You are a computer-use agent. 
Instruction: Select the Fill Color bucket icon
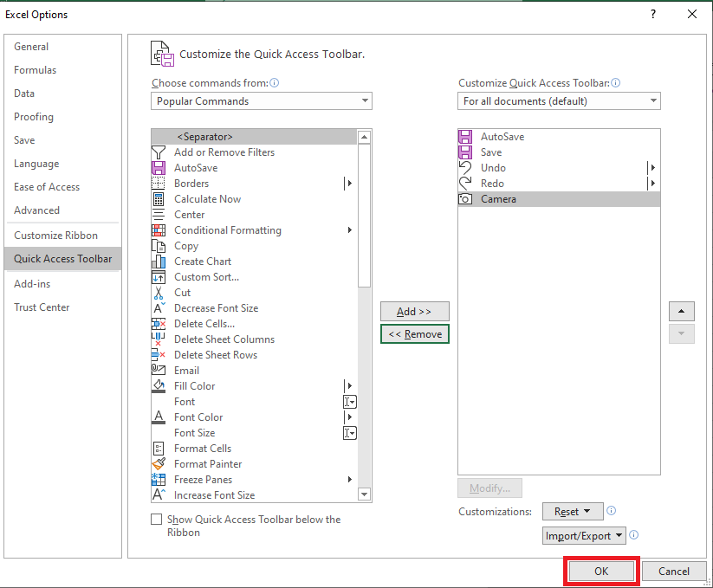159,386
